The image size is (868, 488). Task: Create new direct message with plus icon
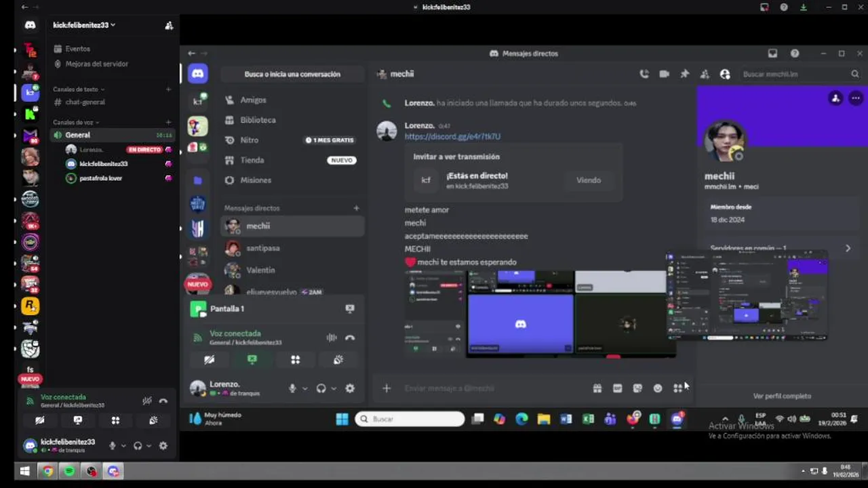click(356, 208)
